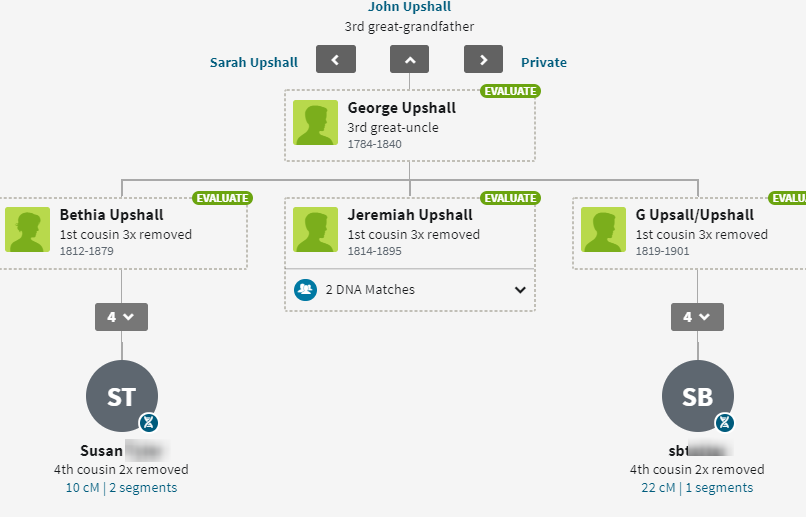The image size is (806, 517).
Task: Open the Sarah Upshall link
Action: tap(254, 62)
